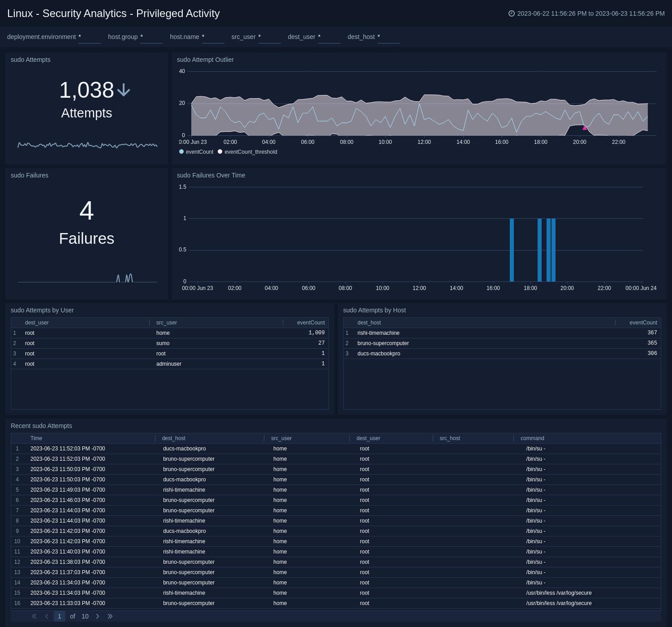This screenshot has width=672, height=627.
Task: Select the 4 Failures value
Action: [x=86, y=211]
